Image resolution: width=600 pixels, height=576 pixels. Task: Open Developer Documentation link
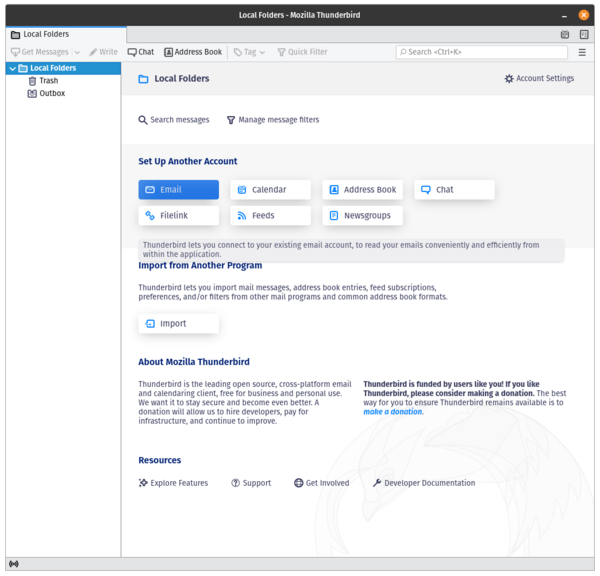[424, 483]
